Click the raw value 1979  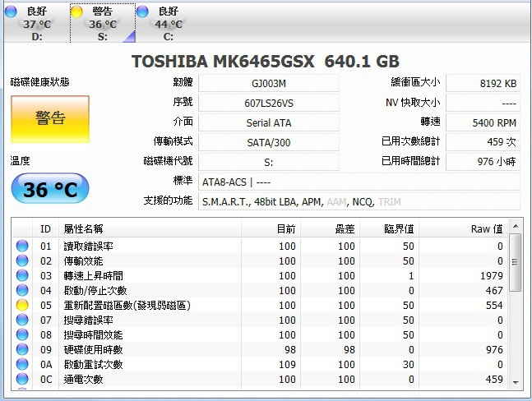click(491, 276)
